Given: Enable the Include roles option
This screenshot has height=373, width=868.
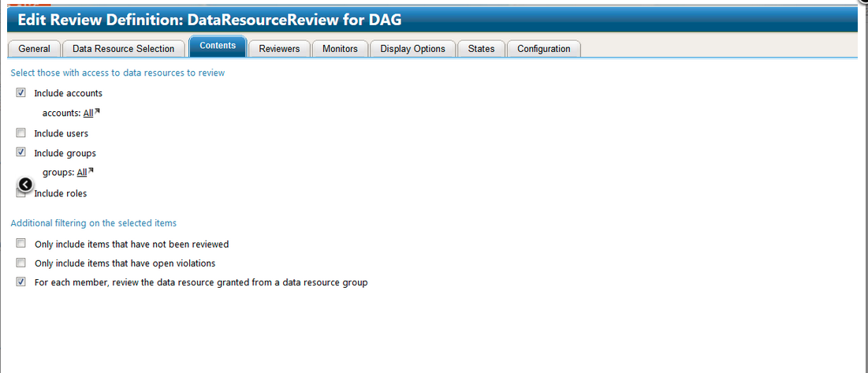Looking at the screenshot, I should [x=21, y=194].
